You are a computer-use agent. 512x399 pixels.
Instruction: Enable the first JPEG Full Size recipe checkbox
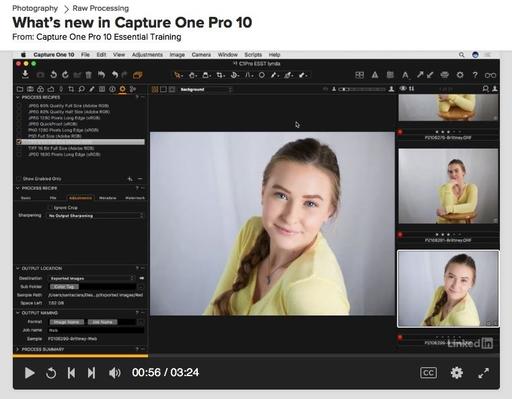tap(19, 106)
